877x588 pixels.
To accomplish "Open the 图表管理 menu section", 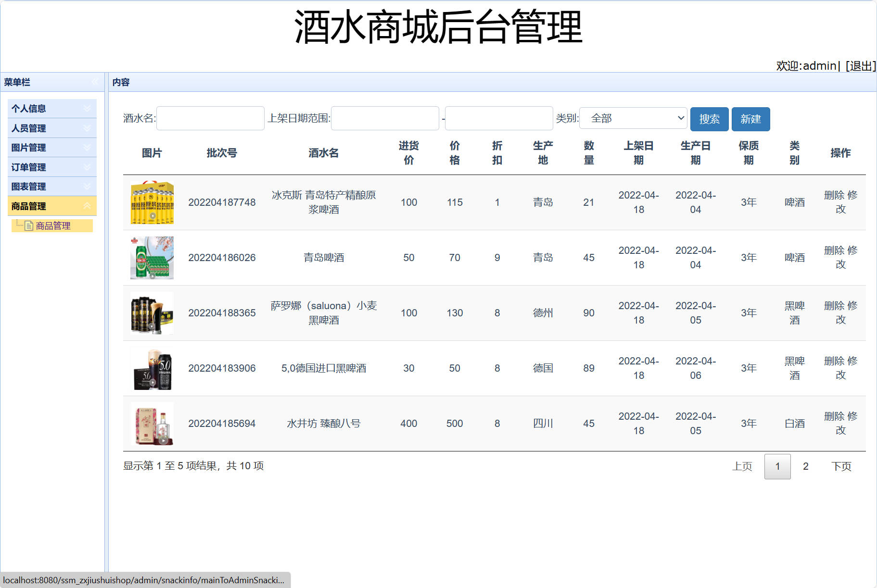I will coord(29,186).
